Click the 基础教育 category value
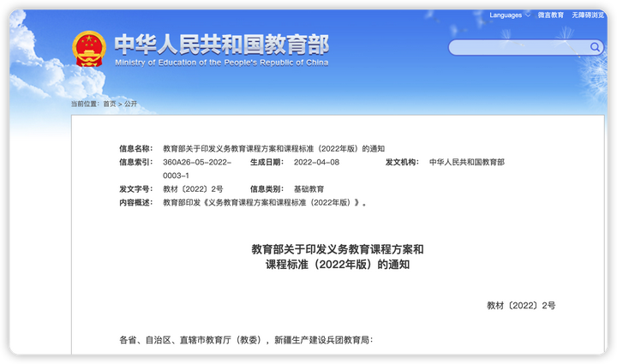The image size is (617, 364). tap(308, 188)
